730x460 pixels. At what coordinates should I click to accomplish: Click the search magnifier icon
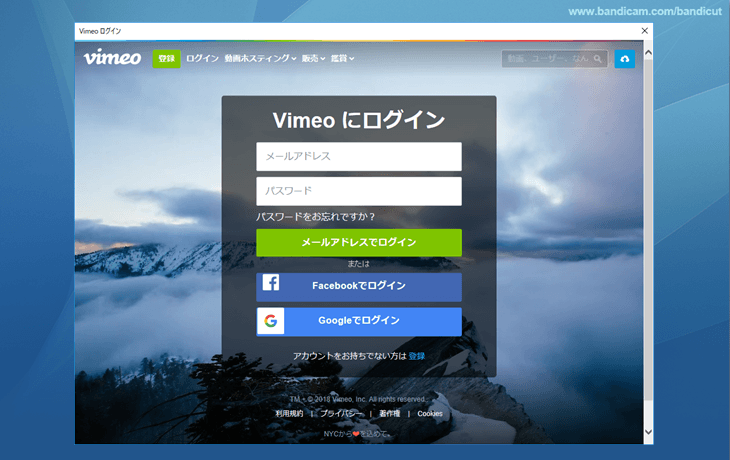[x=598, y=59]
